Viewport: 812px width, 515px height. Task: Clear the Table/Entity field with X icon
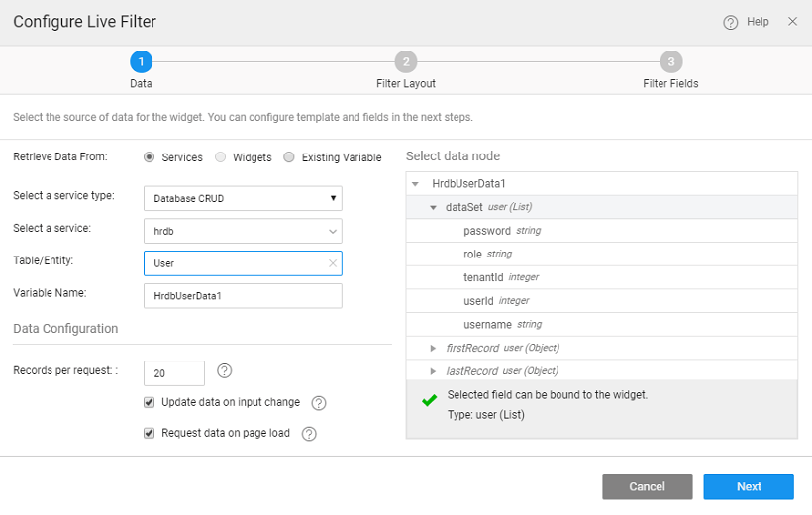click(333, 263)
